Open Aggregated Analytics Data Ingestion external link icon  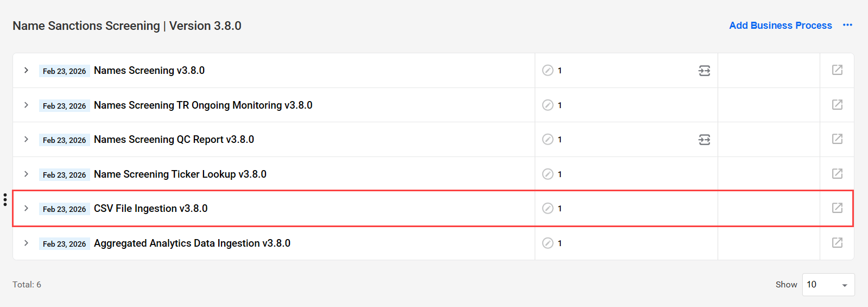click(837, 243)
